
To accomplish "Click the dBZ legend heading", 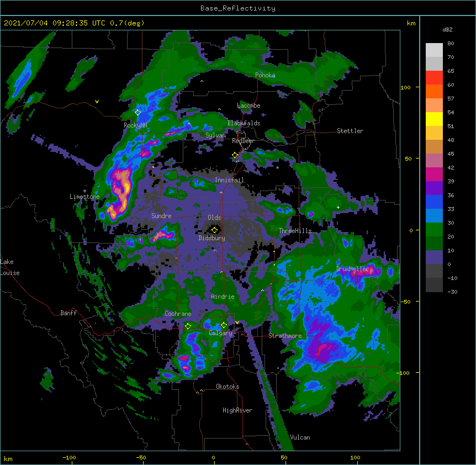I will [x=447, y=30].
